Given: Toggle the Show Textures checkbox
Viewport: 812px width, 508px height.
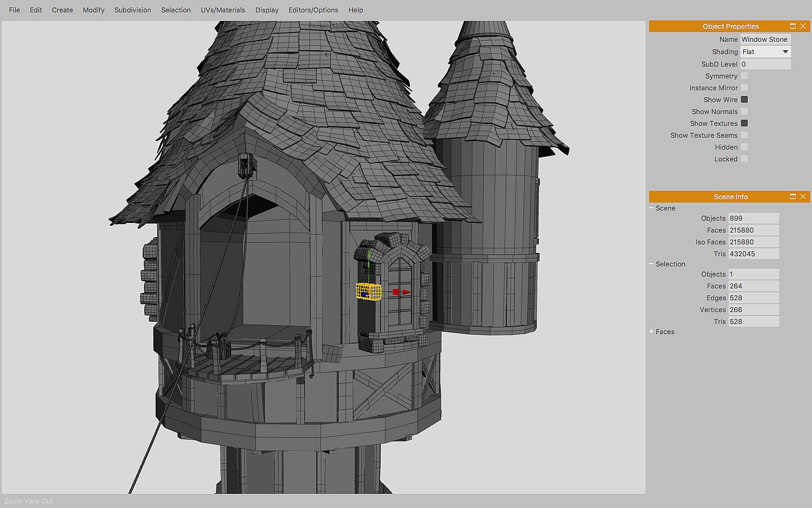Looking at the screenshot, I should (x=744, y=124).
